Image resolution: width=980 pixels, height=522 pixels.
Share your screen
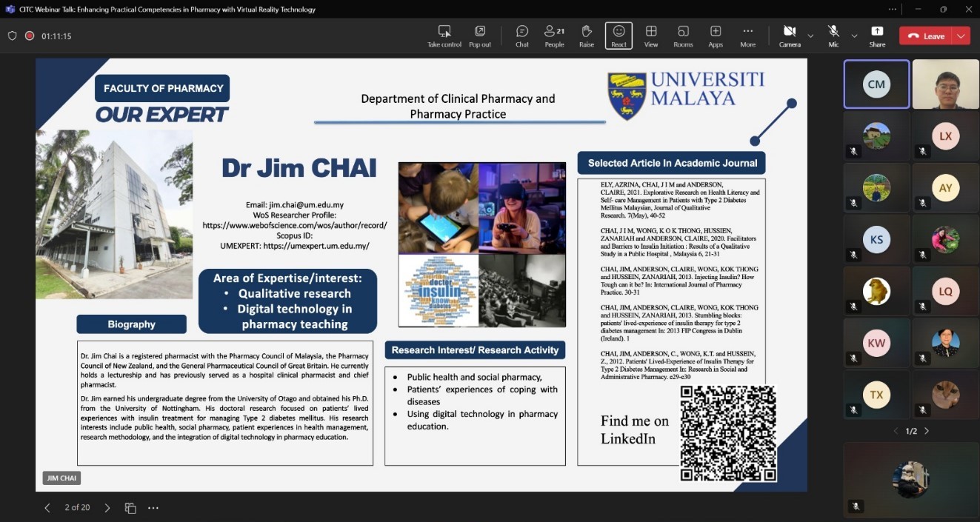[x=877, y=36]
